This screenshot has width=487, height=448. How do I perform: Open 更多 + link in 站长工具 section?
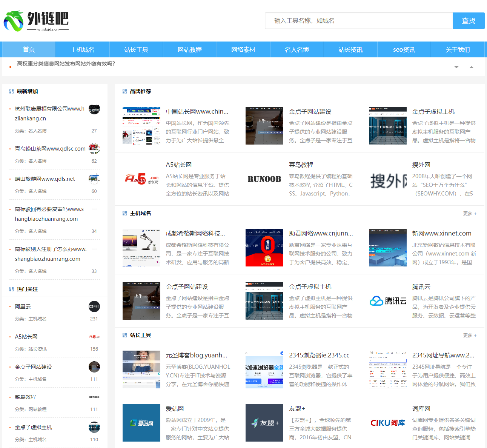[470, 335]
